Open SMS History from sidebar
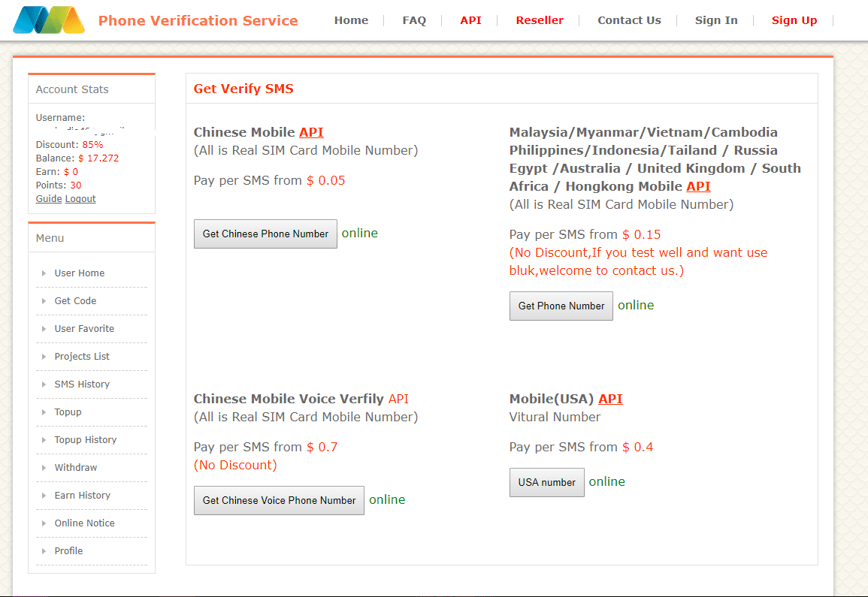This screenshot has height=597, width=868. (x=82, y=384)
